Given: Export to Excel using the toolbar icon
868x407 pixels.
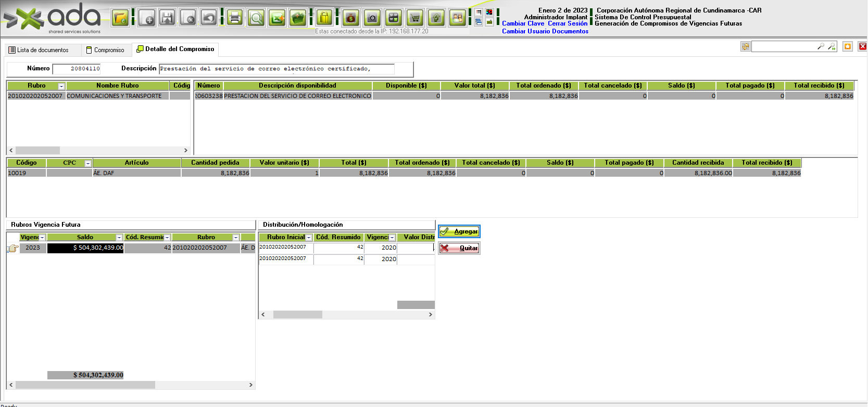Looking at the screenshot, I should coord(277,18).
